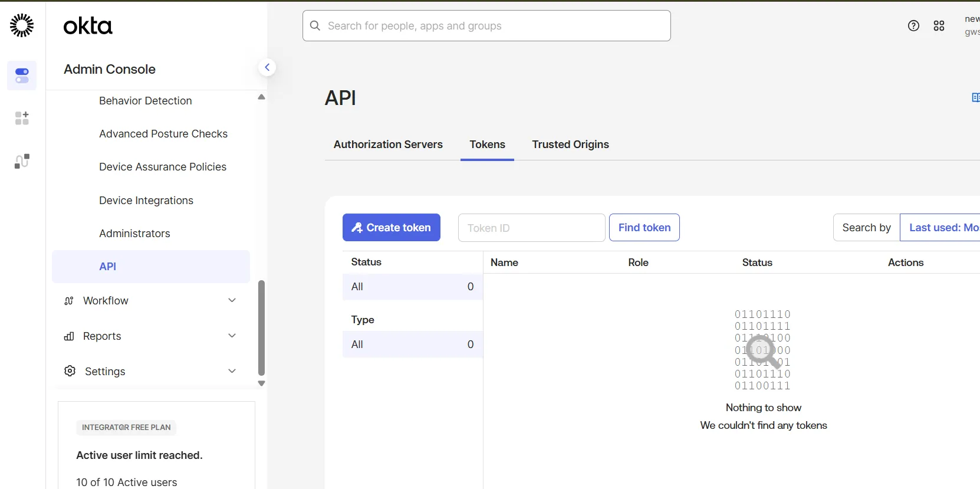Click the Active user limit reached text
Image resolution: width=980 pixels, height=489 pixels.
pyautogui.click(x=139, y=455)
